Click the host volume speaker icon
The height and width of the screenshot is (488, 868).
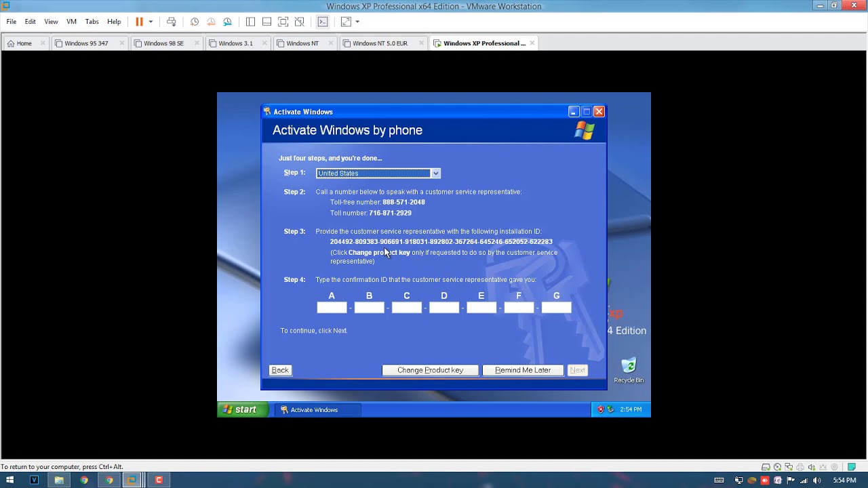click(818, 480)
